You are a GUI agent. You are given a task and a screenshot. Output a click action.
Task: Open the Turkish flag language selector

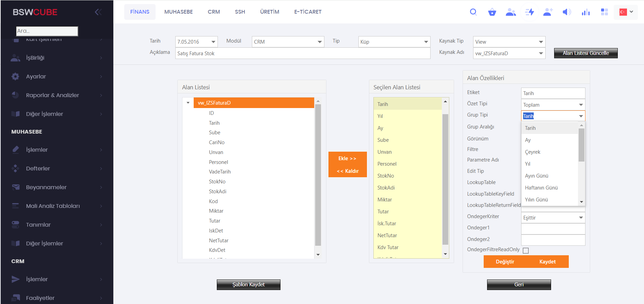pyautogui.click(x=626, y=12)
